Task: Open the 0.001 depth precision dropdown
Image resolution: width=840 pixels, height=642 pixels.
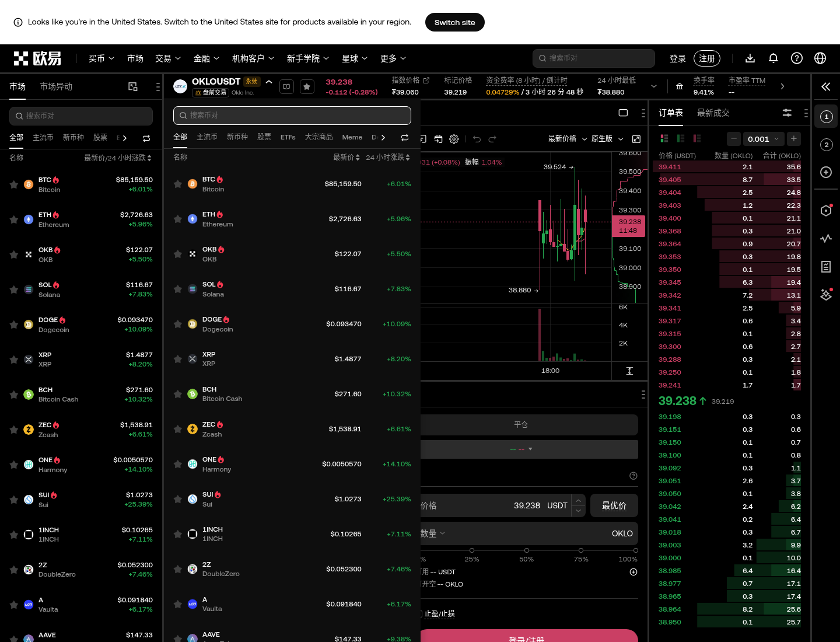Action: (x=763, y=139)
